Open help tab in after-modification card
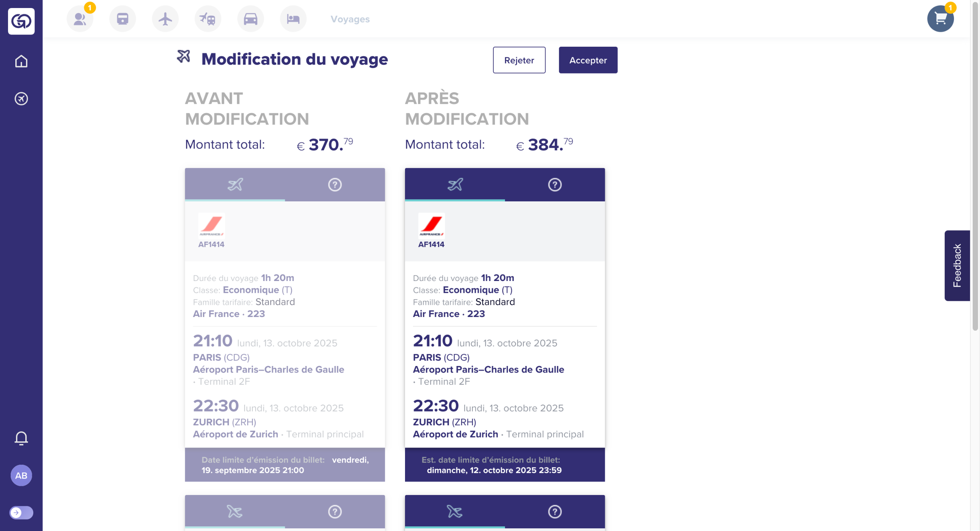This screenshot has height=531, width=980. [x=555, y=185]
